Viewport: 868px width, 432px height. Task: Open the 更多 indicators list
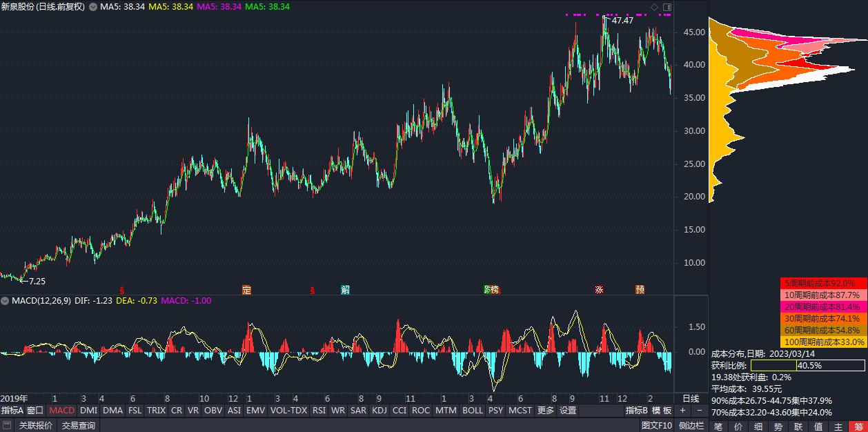pos(545,410)
